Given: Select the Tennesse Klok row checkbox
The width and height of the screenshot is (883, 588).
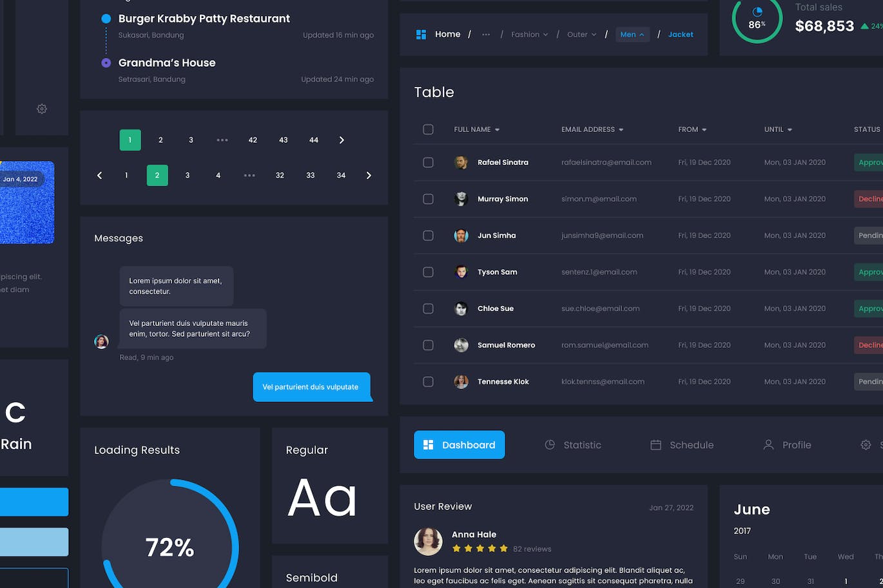Looking at the screenshot, I should tap(428, 382).
